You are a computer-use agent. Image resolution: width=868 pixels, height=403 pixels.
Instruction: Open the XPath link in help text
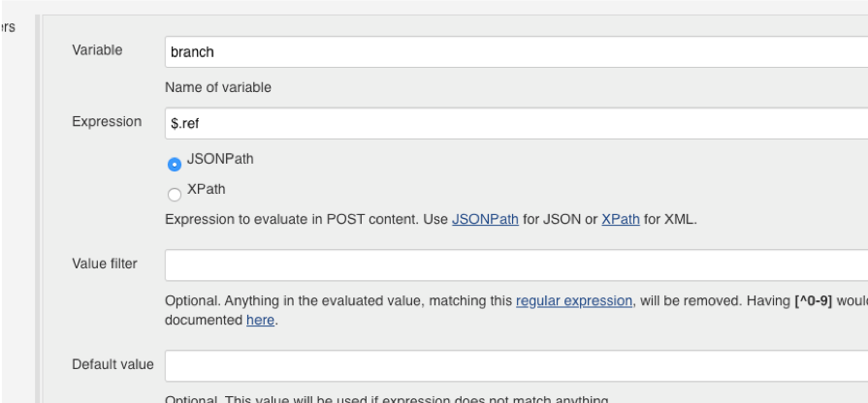pos(621,220)
